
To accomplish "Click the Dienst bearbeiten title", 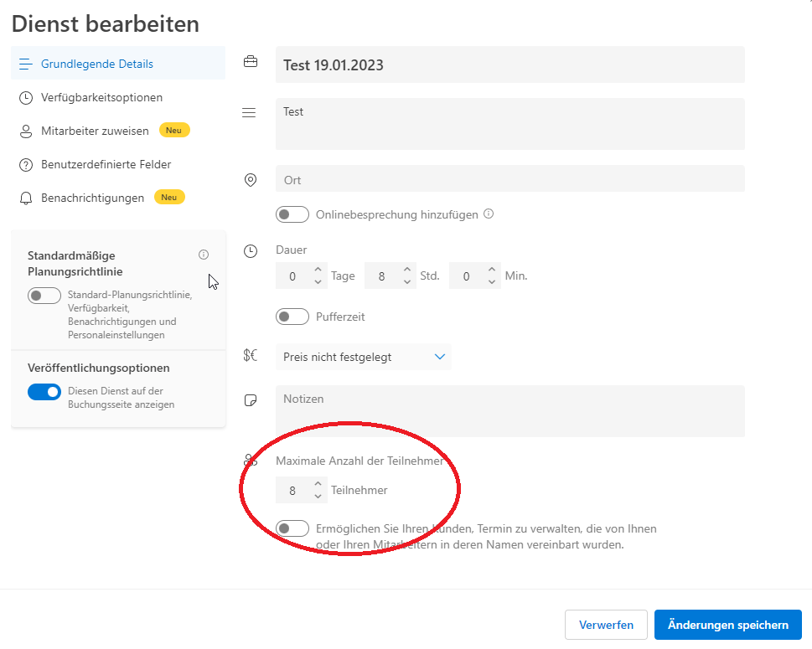I will 106,23.
